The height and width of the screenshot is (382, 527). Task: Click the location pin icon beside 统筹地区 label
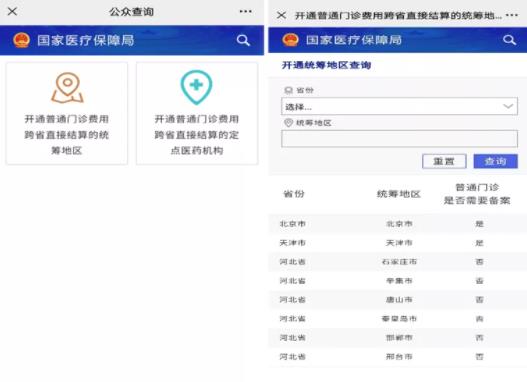(288, 123)
